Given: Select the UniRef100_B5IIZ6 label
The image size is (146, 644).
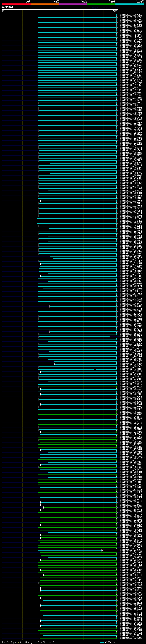Looking at the screenshot, I should pyautogui.click(x=131, y=346).
